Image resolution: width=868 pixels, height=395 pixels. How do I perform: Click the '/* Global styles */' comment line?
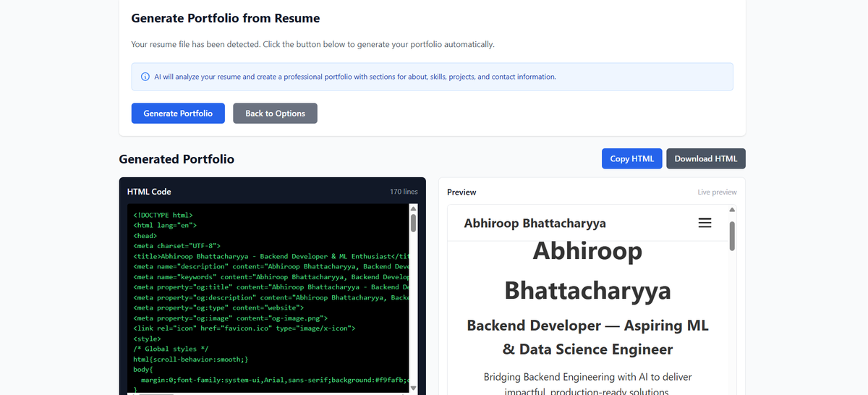tap(171, 349)
